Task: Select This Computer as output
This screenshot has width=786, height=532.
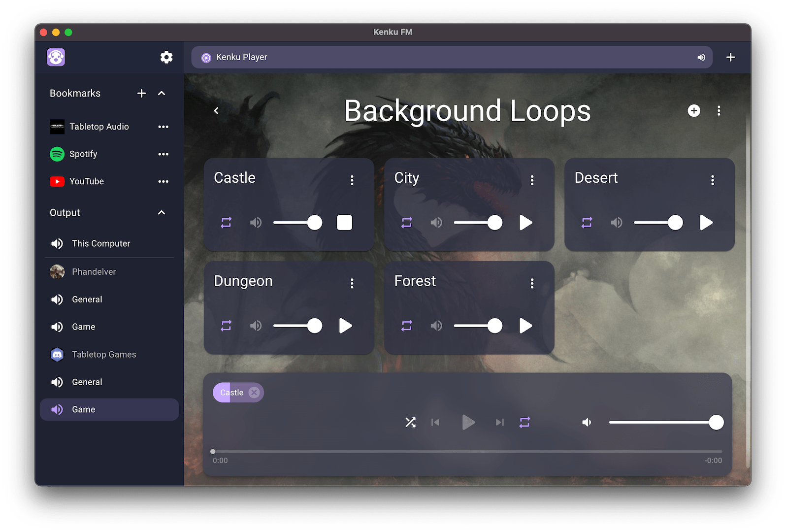Action: 100,243
